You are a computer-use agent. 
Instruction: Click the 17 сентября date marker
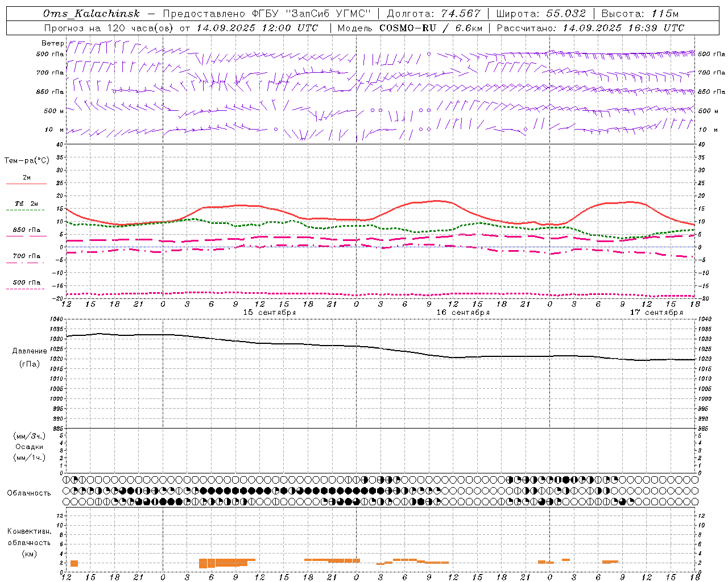point(656,313)
